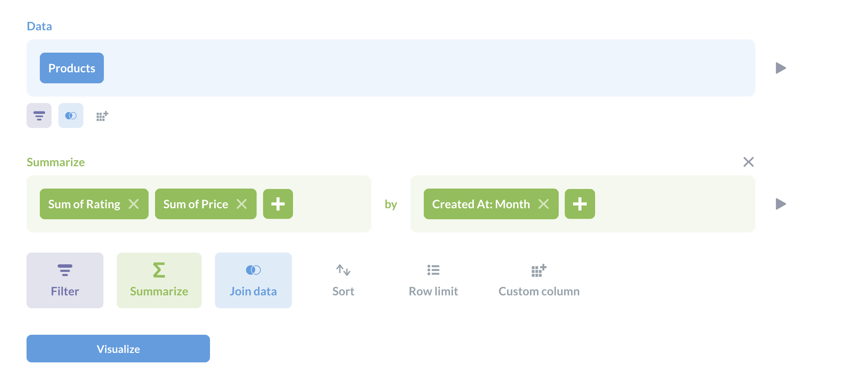This screenshot has width=868, height=387.
Task: Remove the Sum of Price aggregation
Action: 241,204
